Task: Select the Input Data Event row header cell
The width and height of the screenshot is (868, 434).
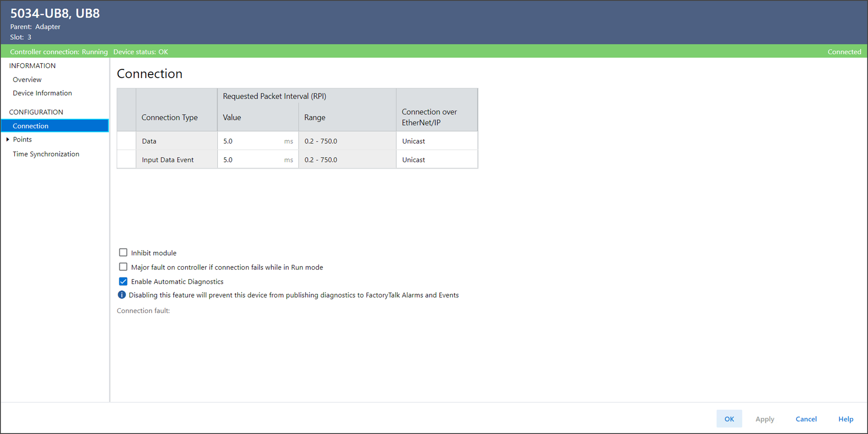Action: point(127,160)
